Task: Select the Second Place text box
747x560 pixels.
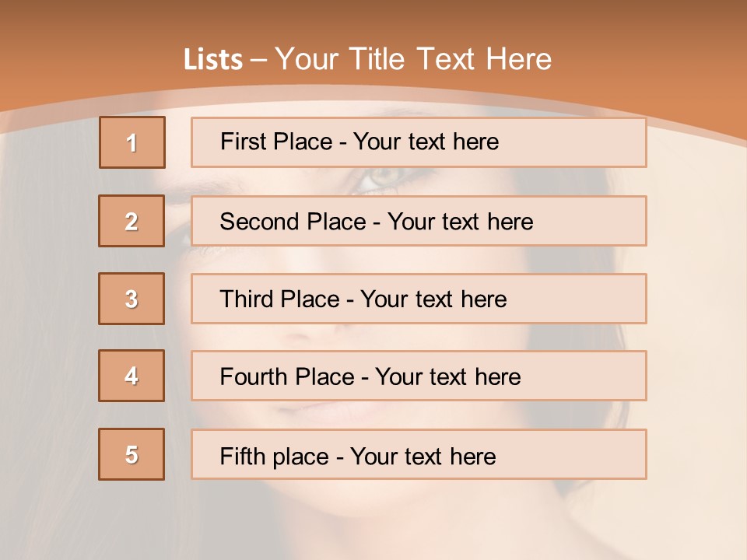Action: 419,221
